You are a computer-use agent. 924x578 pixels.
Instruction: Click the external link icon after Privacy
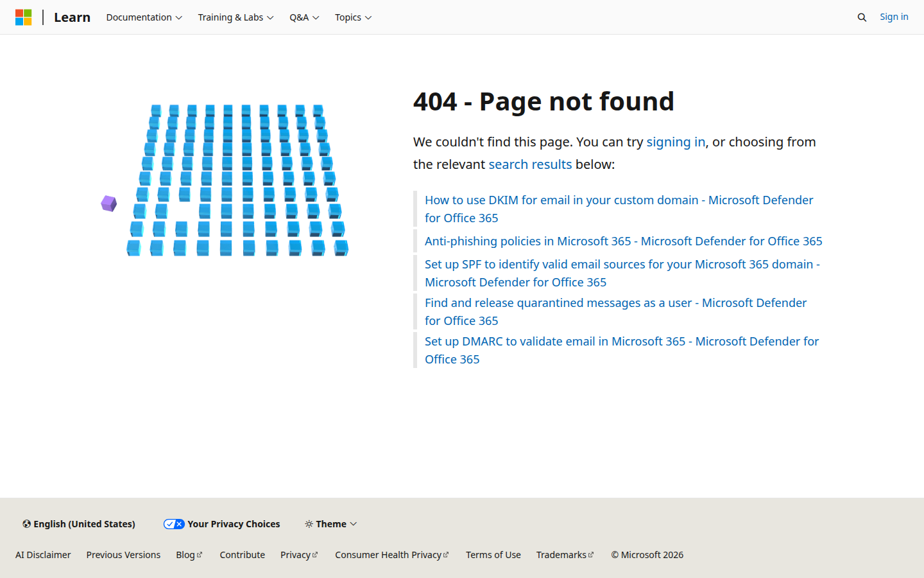click(x=315, y=554)
